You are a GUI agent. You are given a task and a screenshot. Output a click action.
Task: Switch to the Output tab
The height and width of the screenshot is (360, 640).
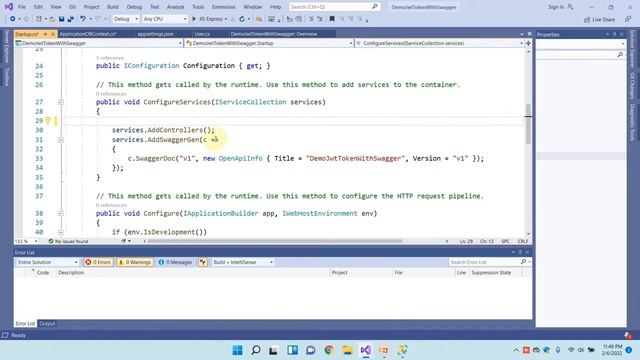pos(47,324)
